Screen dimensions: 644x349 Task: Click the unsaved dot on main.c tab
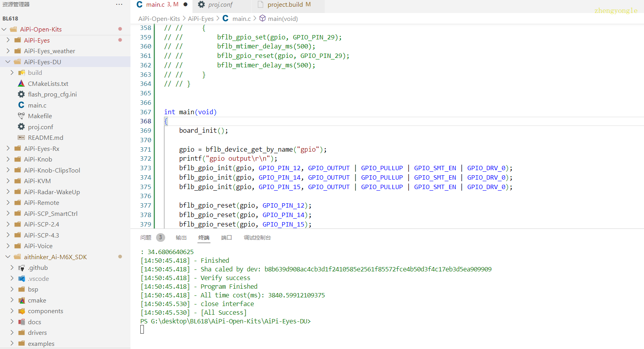click(185, 4)
